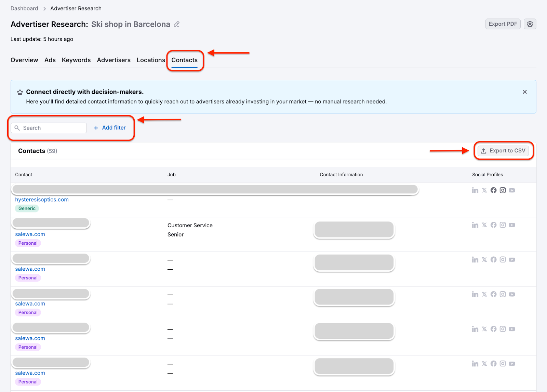Open LinkedIn profile of the last contact row

pyautogui.click(x=475, y=363)
